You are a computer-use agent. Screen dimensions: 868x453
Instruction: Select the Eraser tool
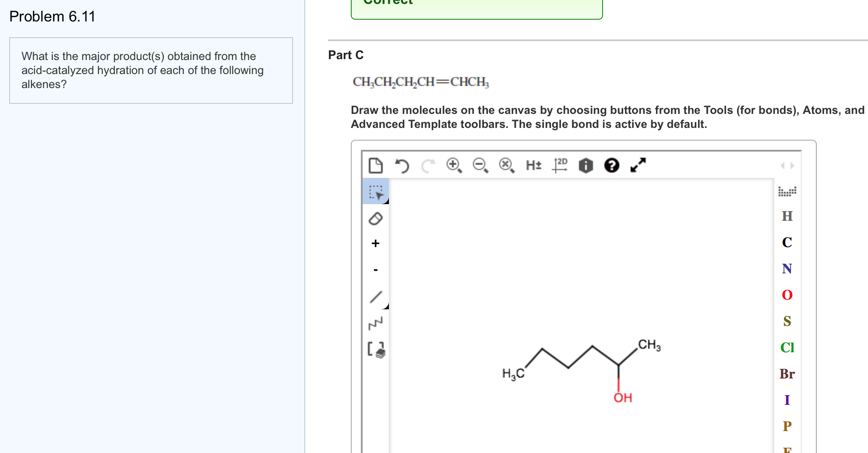tap(376, 219)
